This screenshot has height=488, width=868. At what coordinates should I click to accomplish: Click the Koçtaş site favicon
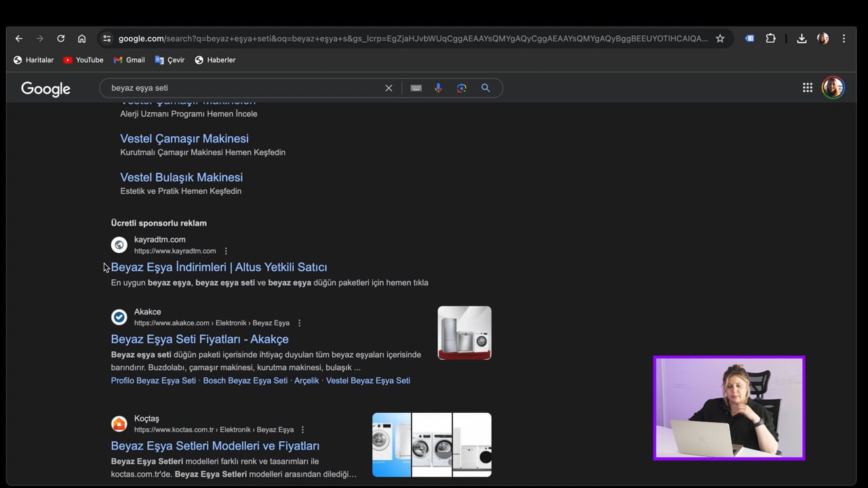click(x=119, y=424)
